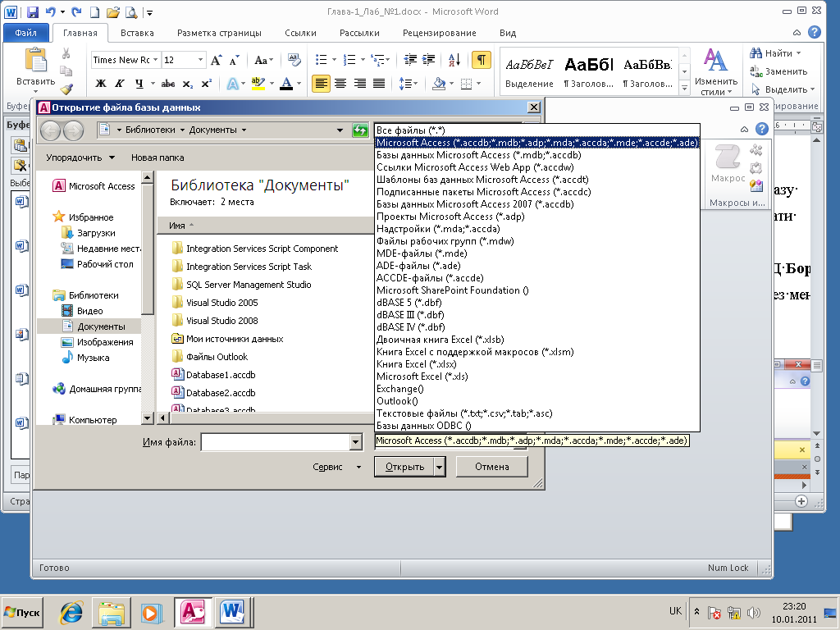Open Times New Roman font dropdown

click(x=155, y=60)
